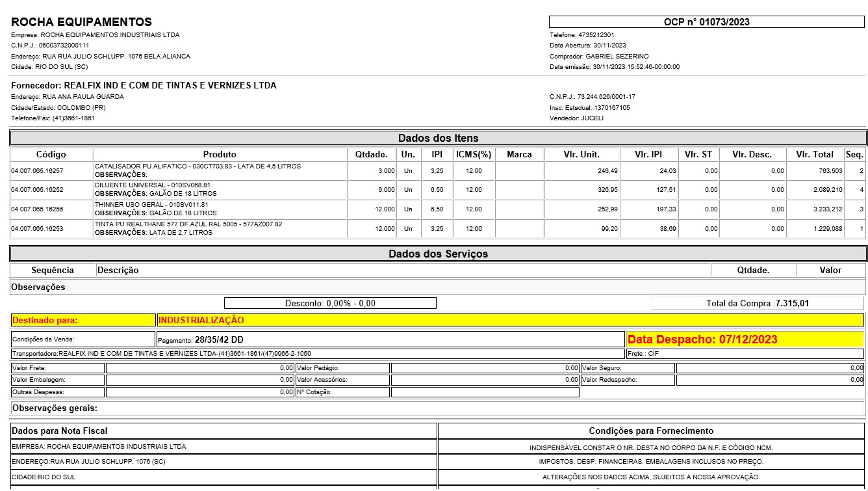The image size is (868, 491).
Task: Select the TINTA PU REALTHANE product cell
Action: (220, 228)
